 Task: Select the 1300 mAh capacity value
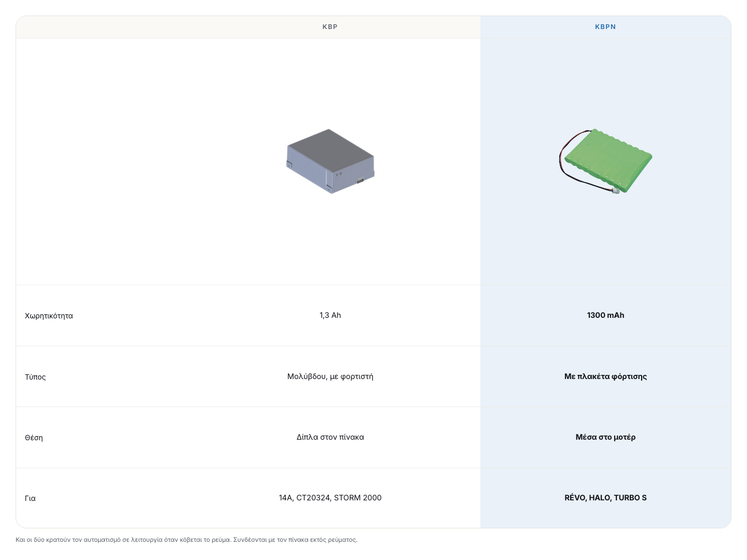click(605, 315)
